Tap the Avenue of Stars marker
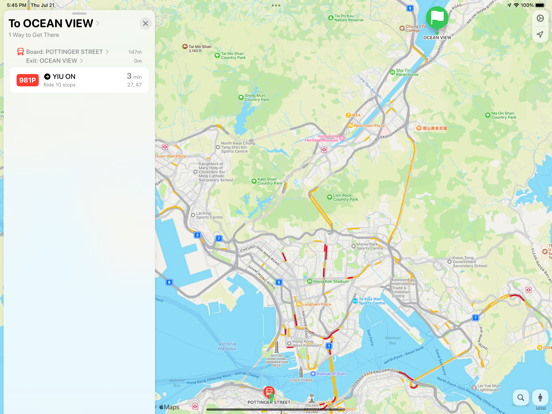Viewport: 552px width, 414px height. pyautogui.click(x=313, y=374)
